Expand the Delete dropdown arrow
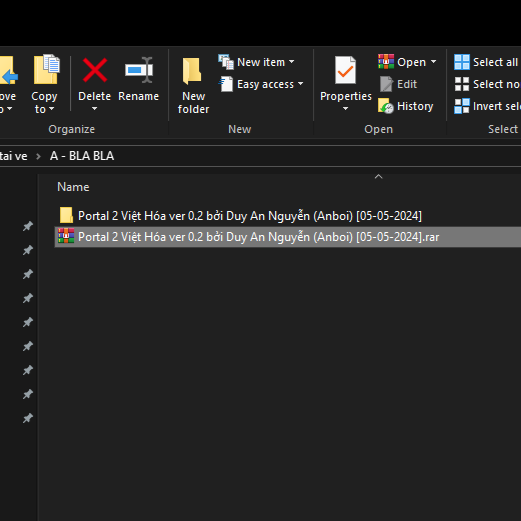 click(95, 109)
